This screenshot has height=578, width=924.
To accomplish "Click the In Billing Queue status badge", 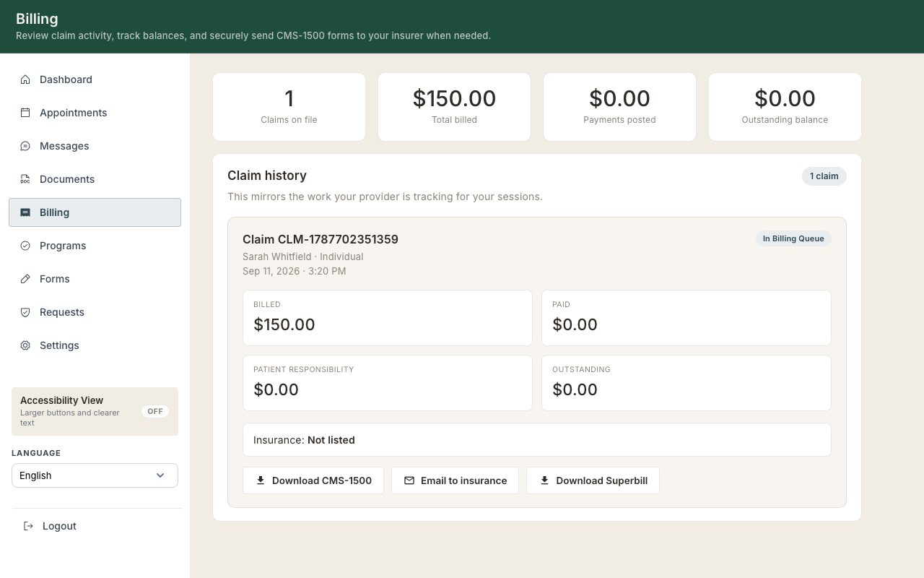I will tap(793, 238).
